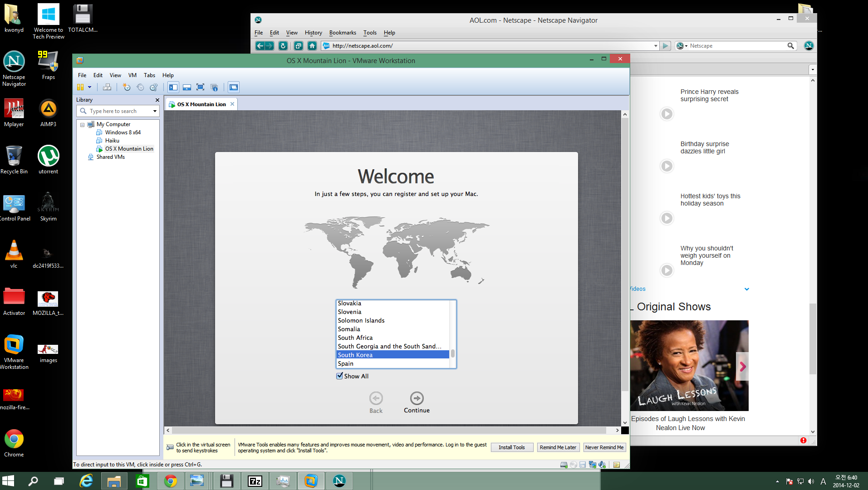Open the Tabs menu in VMware
Screen dimensions: 868x490
pyautogui.click(x=150, y=75)
